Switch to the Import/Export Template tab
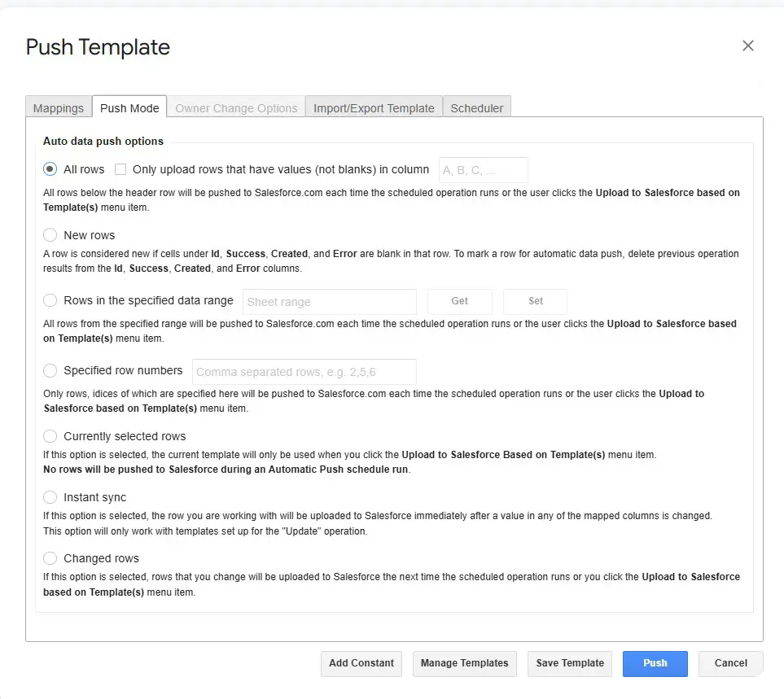 click(x=374, y=107)
